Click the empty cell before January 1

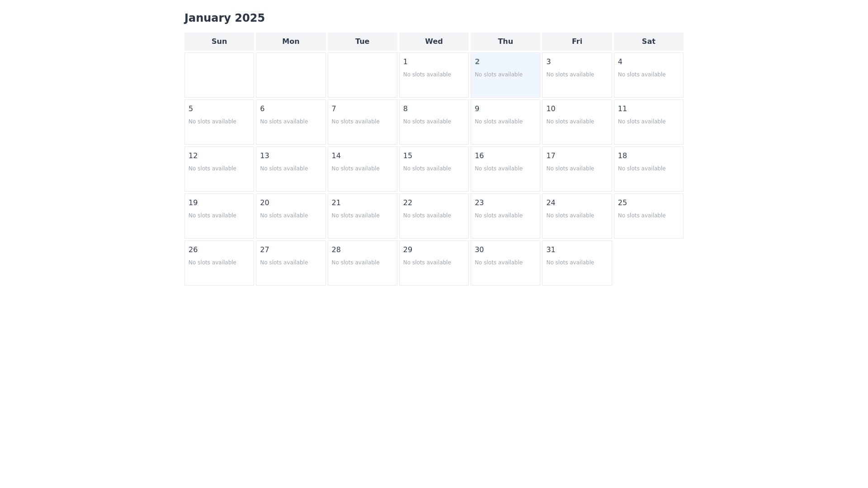click(x=362, y=75)
